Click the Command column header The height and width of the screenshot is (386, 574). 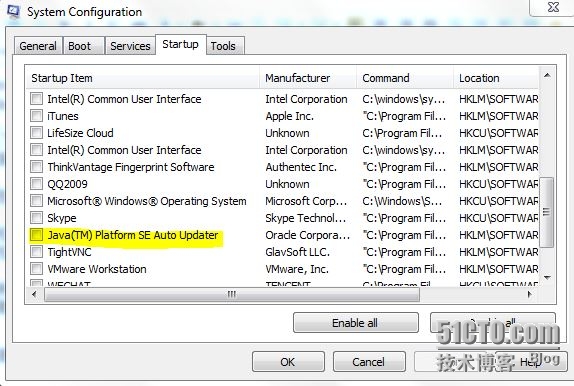[405, 78]
